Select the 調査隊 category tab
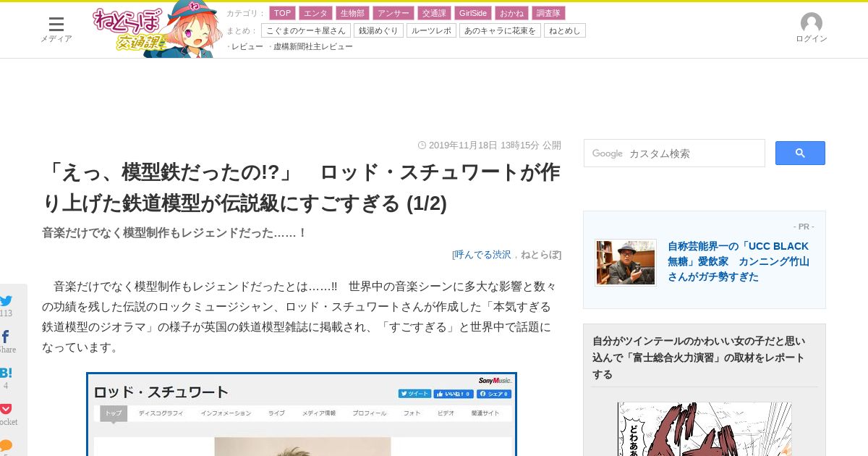Viewport: 868px width, 456px height. pos(549,13)
